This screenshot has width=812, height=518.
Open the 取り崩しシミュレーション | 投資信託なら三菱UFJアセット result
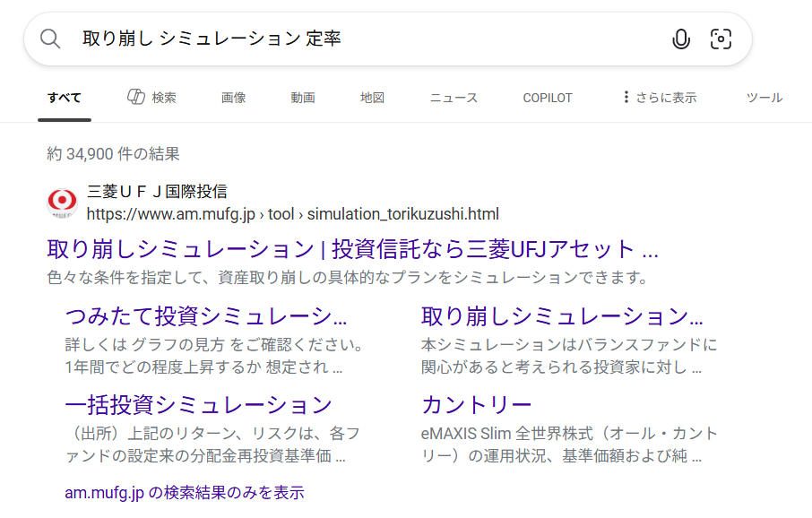pos(352,249)
